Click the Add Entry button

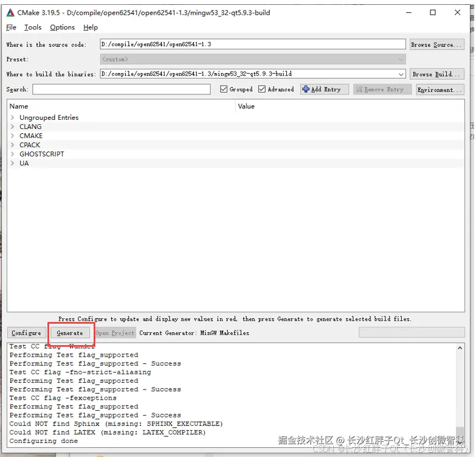click(325, 89)
